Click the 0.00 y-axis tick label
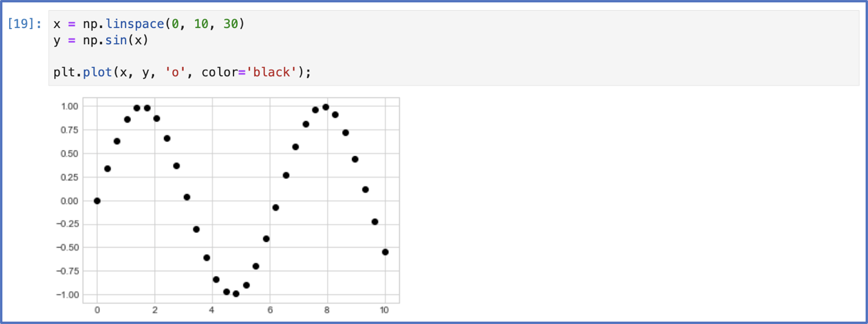 69,201
